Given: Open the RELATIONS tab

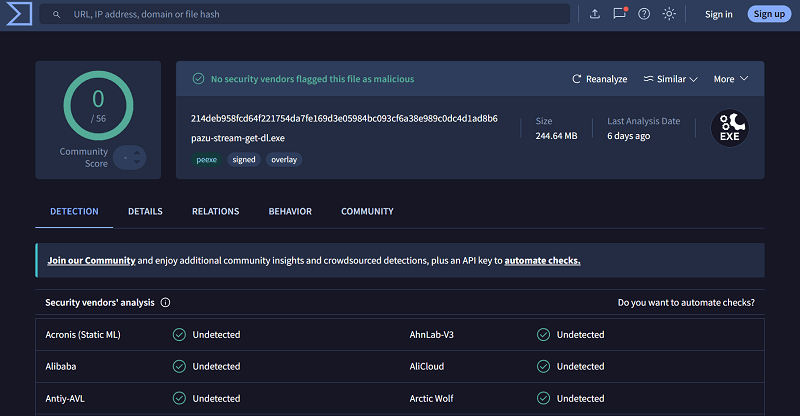Looking at the screenshot, I should pyautogui.click(x=216, y=211).
